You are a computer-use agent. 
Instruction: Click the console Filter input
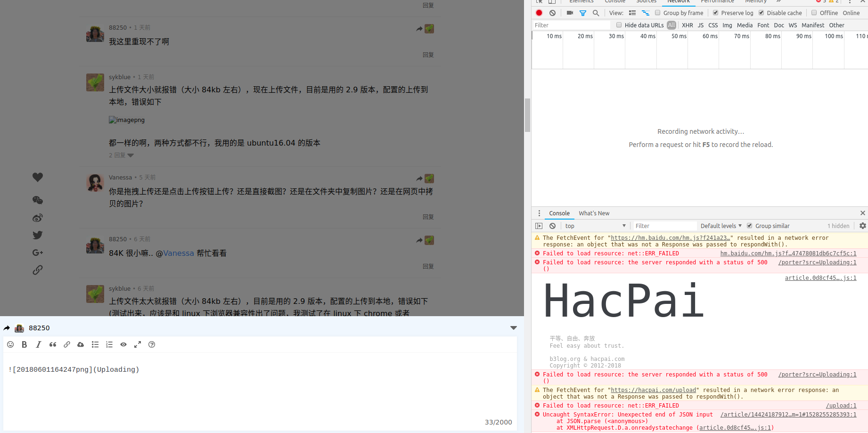click(x=664, y=226)
